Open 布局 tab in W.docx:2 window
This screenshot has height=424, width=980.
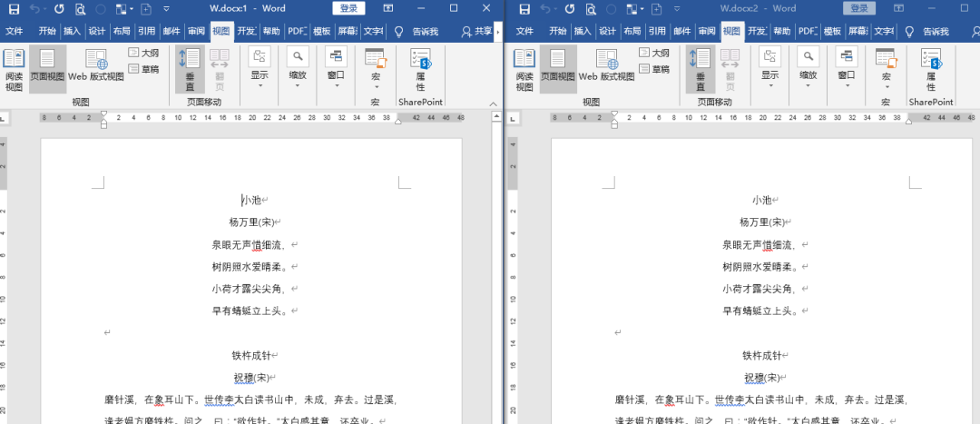tap(632, 31)
